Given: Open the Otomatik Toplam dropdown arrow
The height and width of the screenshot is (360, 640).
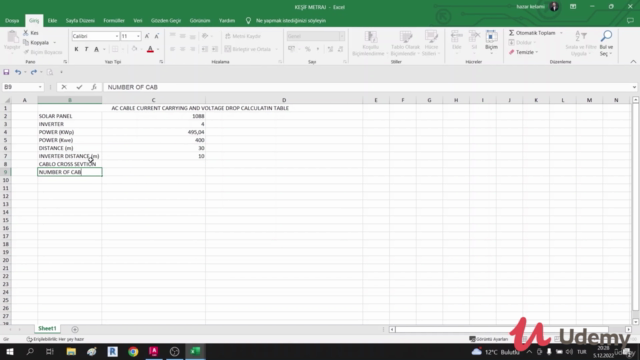Looking at the screenshot, I should pyautogui.click(x=561, y=33).
